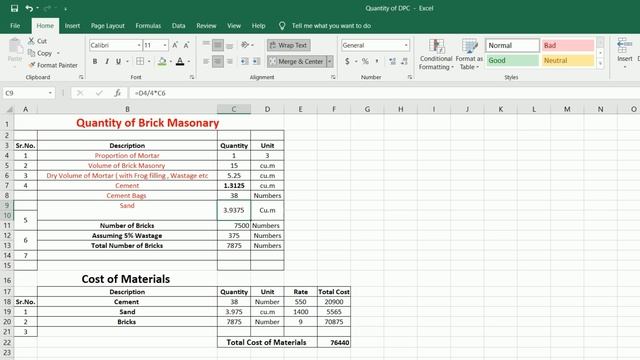Click the Increase Decimal icon
This screenshot has height=360, width=640.
[392, 61]
